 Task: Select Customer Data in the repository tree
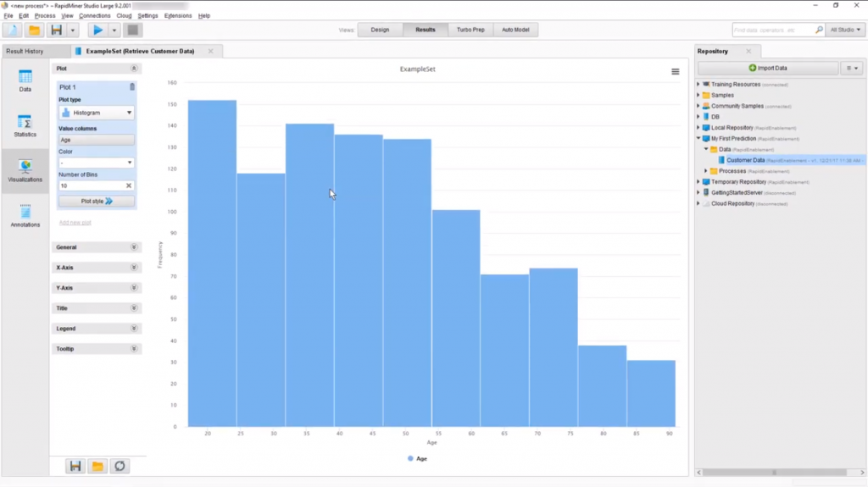[745, 160]
